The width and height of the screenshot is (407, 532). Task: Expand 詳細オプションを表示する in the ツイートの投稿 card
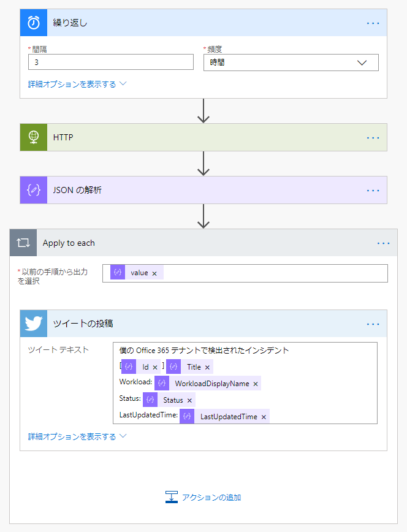coord(77,436)
